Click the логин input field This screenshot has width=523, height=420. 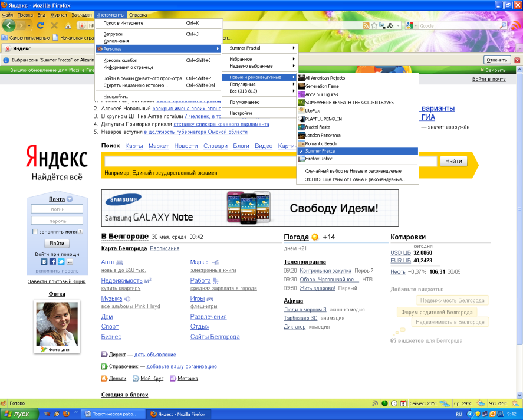pyautogui.click(x=57, y=209)
